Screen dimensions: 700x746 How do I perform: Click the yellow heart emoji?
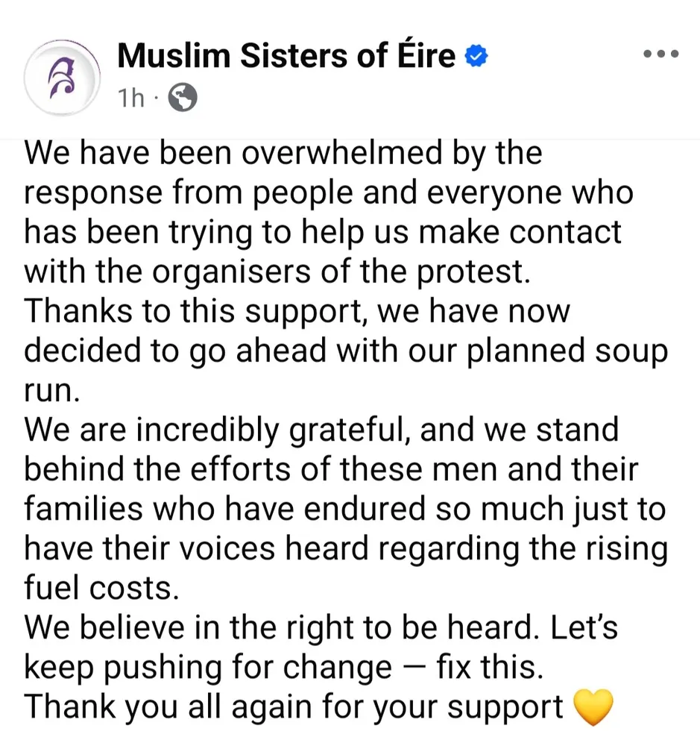(593, 706)
